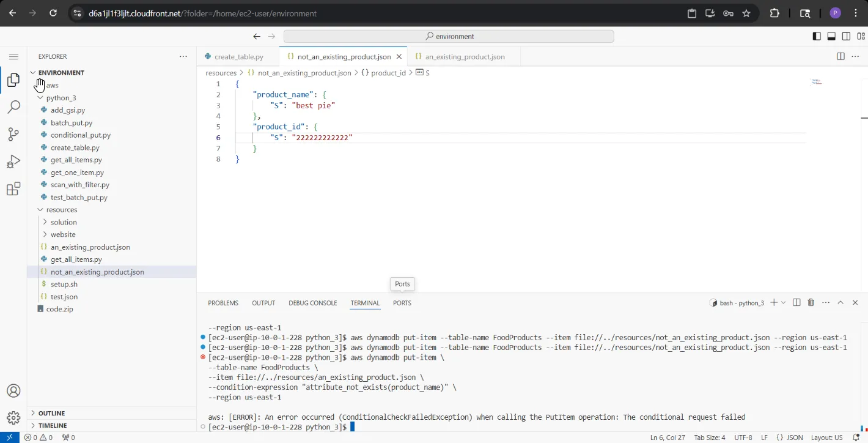Open the DEBUG CONSOLE panel tab
Screen dimensions: 868x443
[313, 303]
